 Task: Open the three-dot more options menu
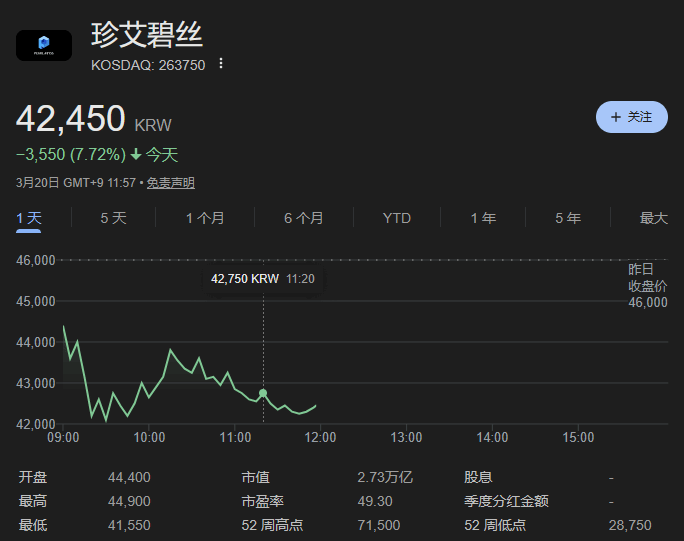(x=221, y=64)
